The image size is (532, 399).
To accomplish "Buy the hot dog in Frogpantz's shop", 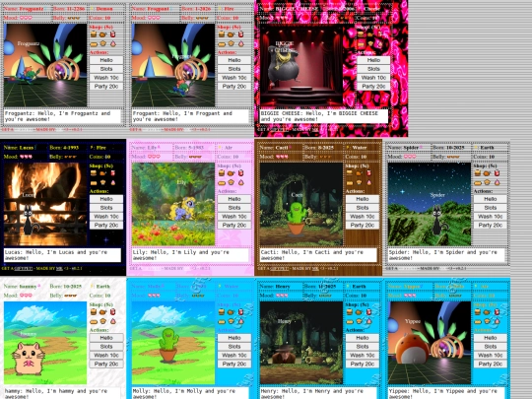I will (94, 43).
